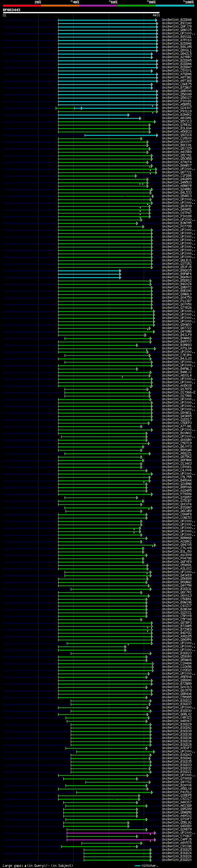The image size is (197, 868).
Task: Click the query end position label 443
Action: [155, 15]
